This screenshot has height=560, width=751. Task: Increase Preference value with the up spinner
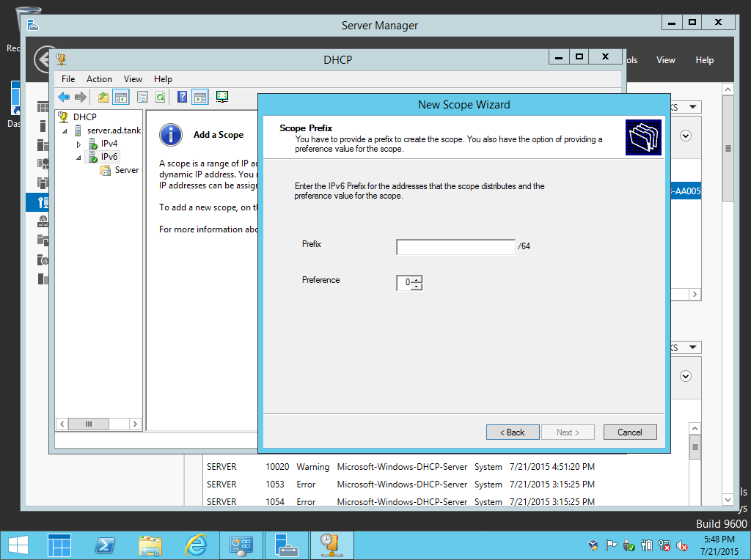[x=416, y=279]
